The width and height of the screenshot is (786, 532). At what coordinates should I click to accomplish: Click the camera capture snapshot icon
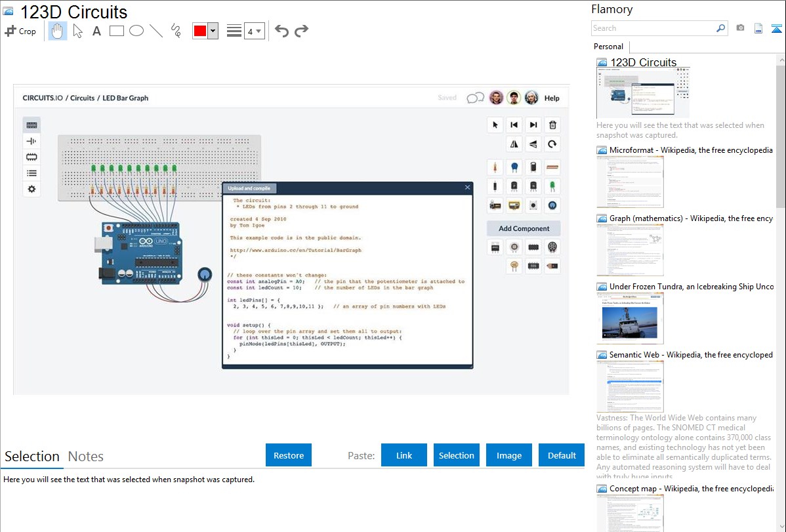[x=740, y=28]
